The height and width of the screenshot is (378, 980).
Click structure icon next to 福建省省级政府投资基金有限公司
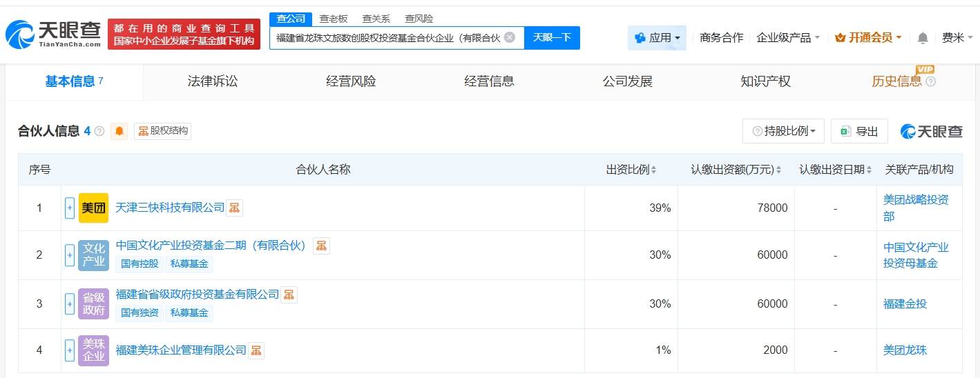[x=289, y=295]
